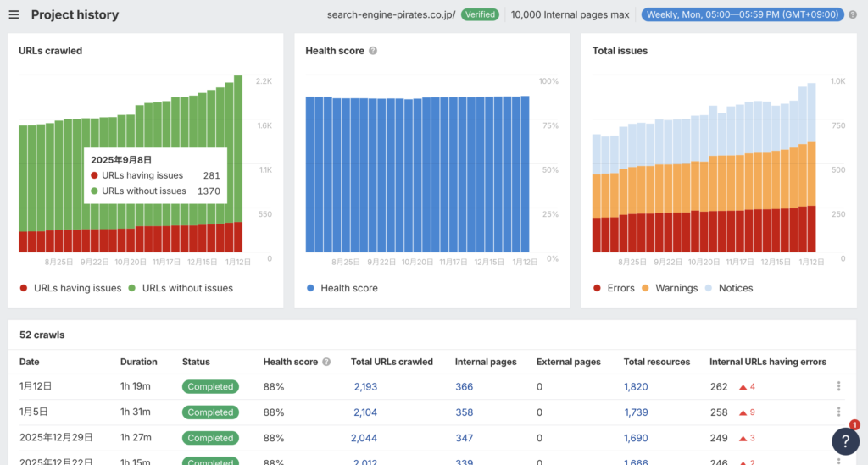The width and height of the screenshot is (868, 465).
Task: Click Health score column help icon
Action: click(x=326, y=362)
